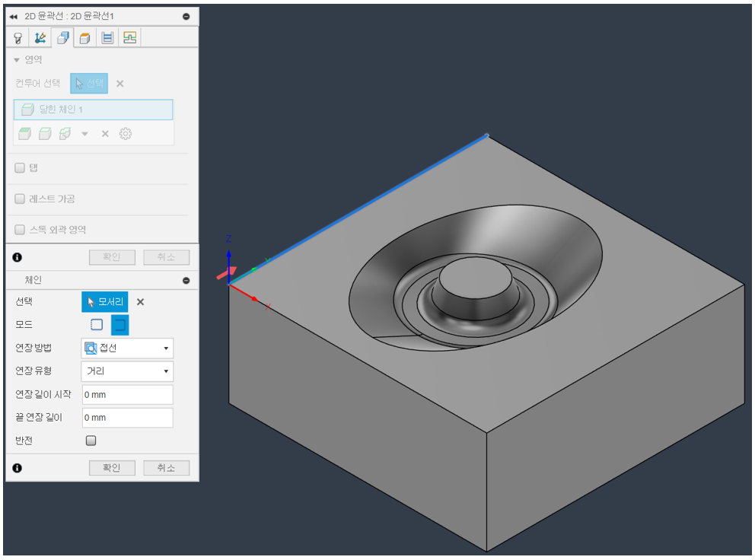Open the chain selection mode dropdown arrow
This screenshot has width=755, height=560.
pos(84,134)
